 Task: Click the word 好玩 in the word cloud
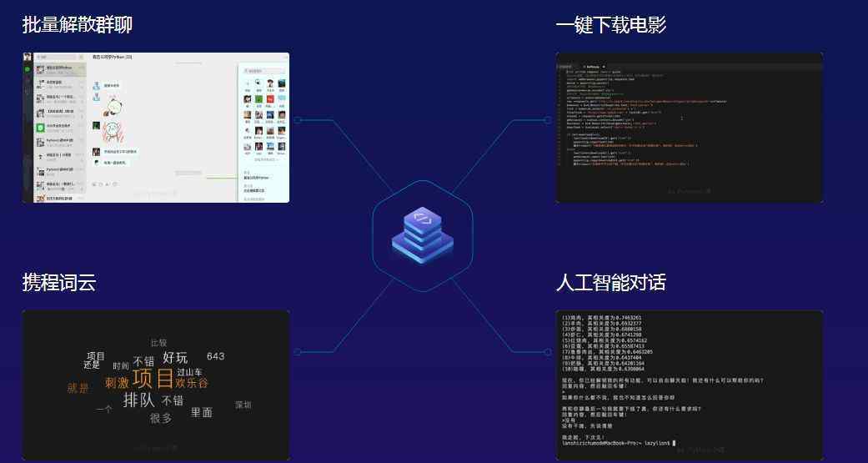click(x=175, y=357)
